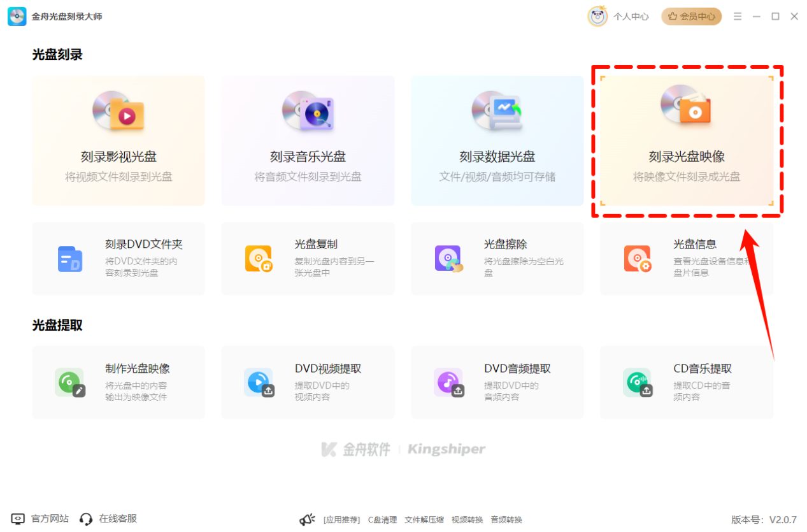Click the DVD音频提取 purple music icon
The width and height of the screenshot is (807, 532).
[x=448, y=383]
